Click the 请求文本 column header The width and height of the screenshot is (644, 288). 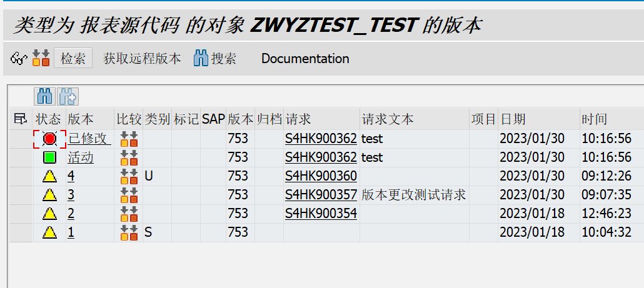click(x=415, y=119)
